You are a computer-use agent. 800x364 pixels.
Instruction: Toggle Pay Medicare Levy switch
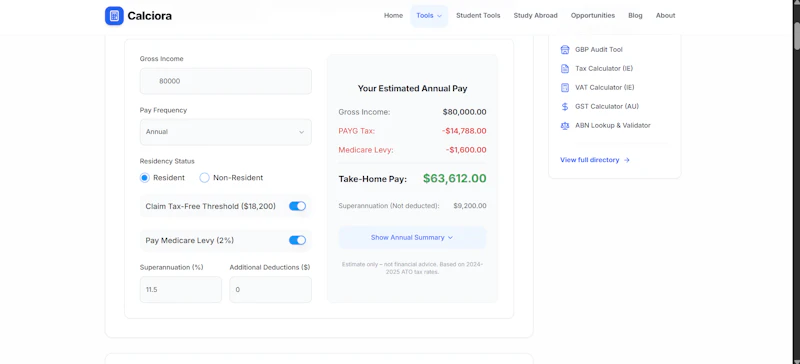click(x=297, y=240)
